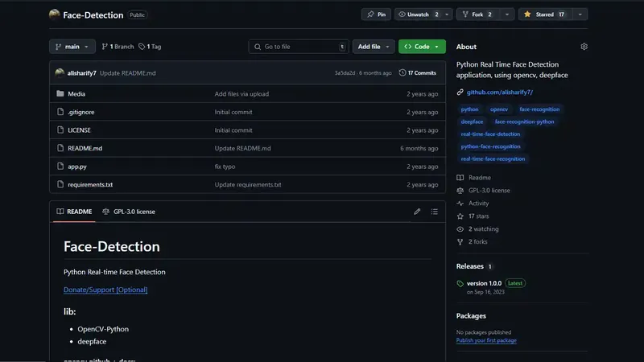Image resolution: width=644 pixels, height=362 pixels.
Task: Click the file icon beside LICENSE
Action: click(x=60, y=130)
